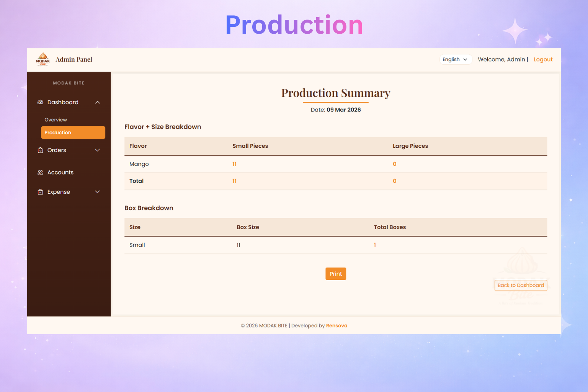
Task: Click the Dashboard gauge icon in sidebar
Action: [40, 102]
